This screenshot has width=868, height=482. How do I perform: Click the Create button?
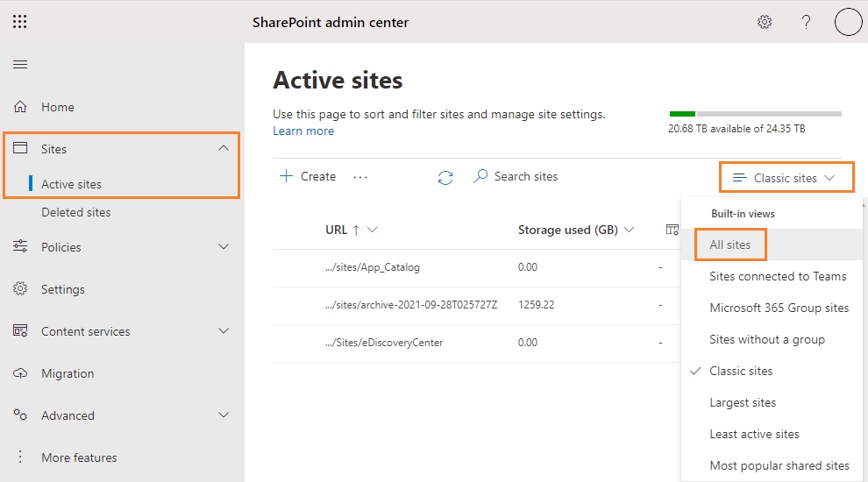click(308, 176)
